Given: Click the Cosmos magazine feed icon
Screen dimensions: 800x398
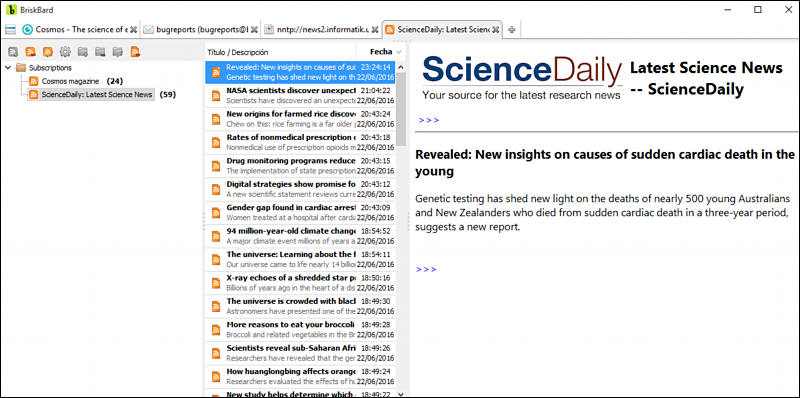Looking at the screenshot, I should pos(34,81).
